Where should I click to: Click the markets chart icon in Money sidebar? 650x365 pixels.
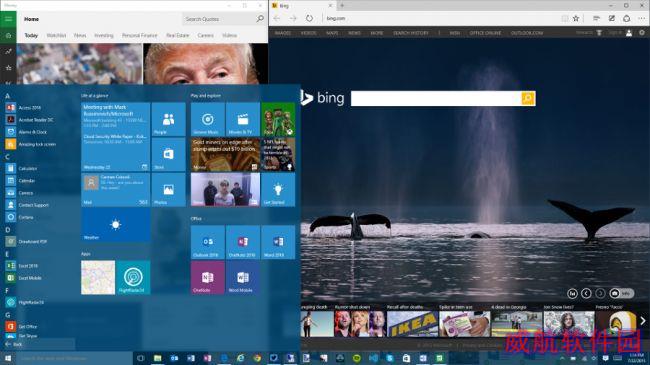8,51
